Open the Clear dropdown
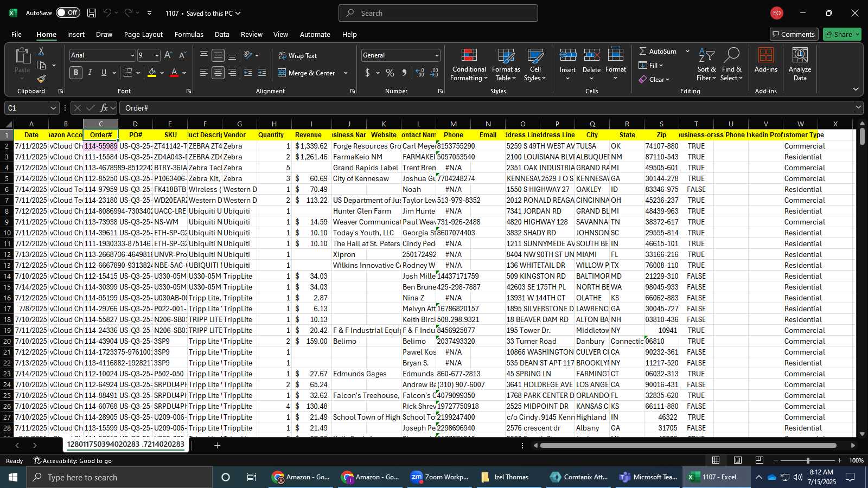Viewport: 868px width, 488px height. 654,79
